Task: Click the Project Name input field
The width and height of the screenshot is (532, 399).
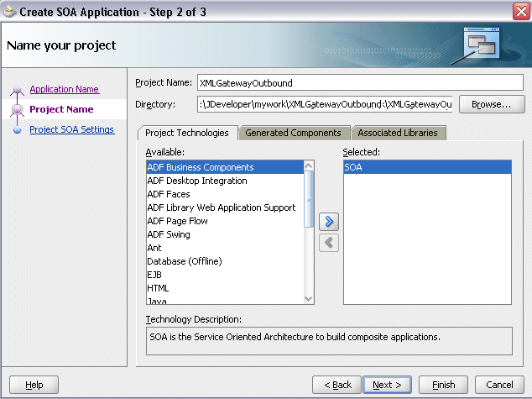Action: 360,83
